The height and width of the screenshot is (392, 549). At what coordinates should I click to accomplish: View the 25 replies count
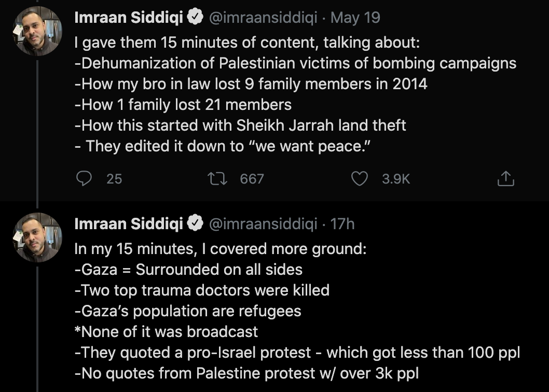(x=114, y=179)
